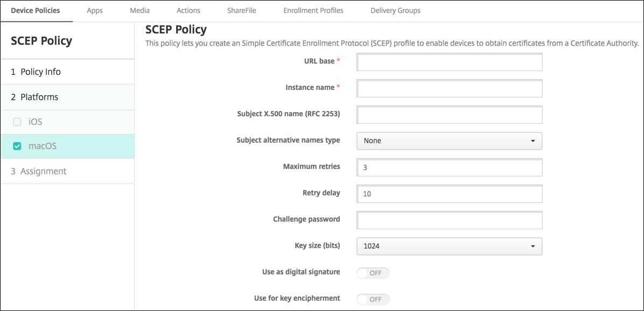Screen dimensions: 644x311
Task: Click the Instance name field
Action: click(x=449, y=88)
